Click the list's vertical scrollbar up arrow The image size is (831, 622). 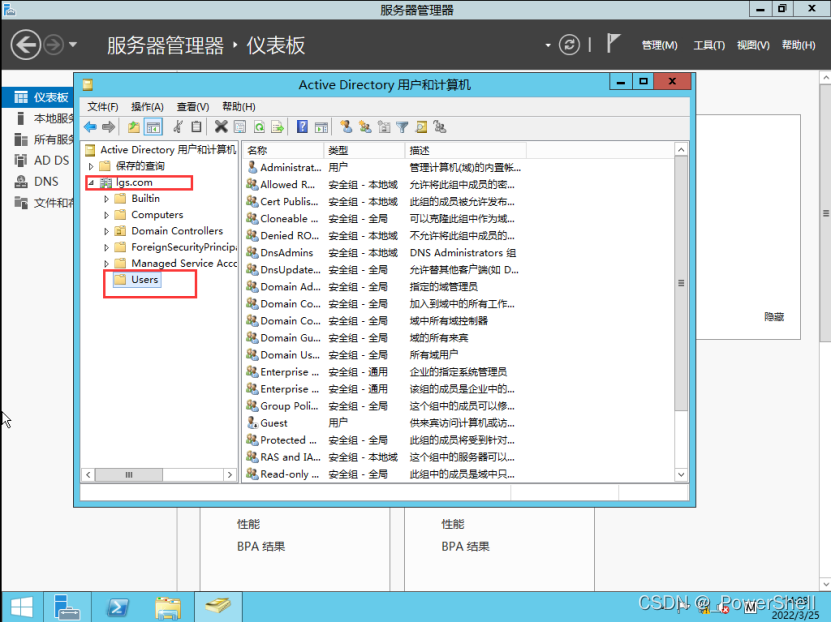pos(681,150)
